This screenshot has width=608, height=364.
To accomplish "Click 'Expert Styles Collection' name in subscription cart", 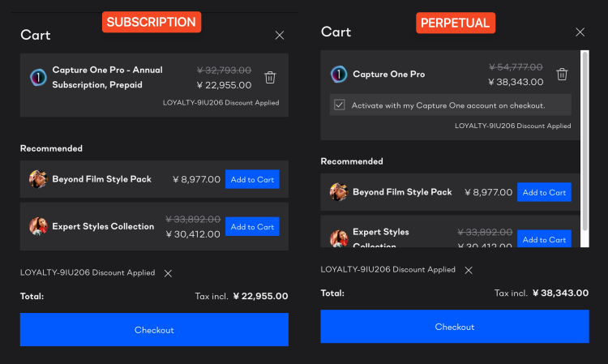I will [103, 226].
